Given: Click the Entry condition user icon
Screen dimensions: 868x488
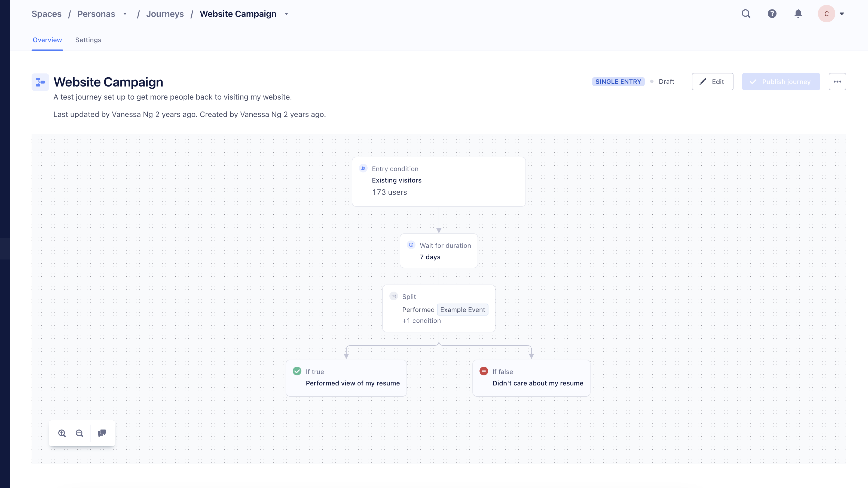Looking at the screenshot, I should point(363,168).
